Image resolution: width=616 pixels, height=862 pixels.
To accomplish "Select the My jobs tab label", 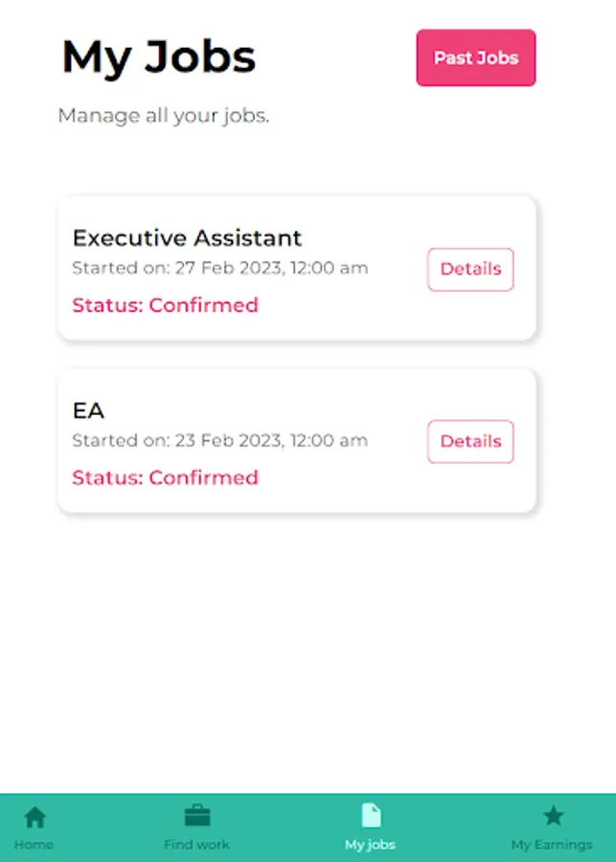I will [x=370, y=845].
